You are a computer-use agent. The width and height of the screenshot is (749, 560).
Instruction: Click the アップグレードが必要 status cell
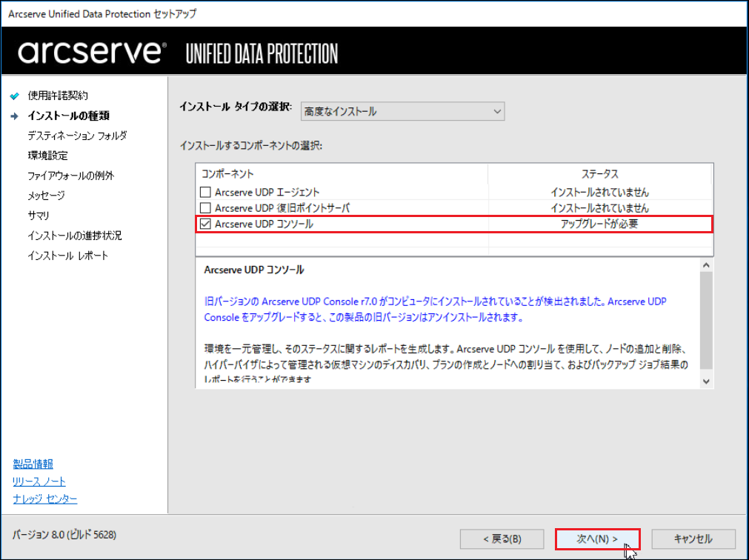(599, 224)
